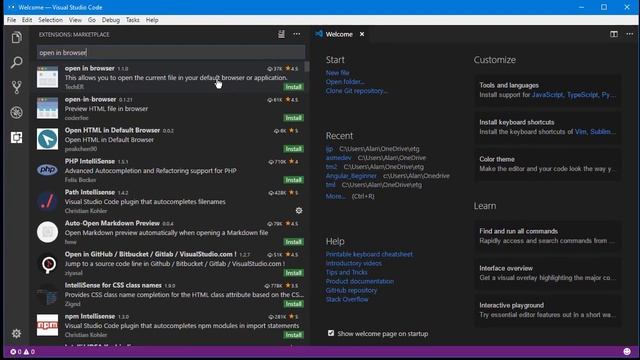Install Auto-Open Markdown Preview

(x=293, y=242)
